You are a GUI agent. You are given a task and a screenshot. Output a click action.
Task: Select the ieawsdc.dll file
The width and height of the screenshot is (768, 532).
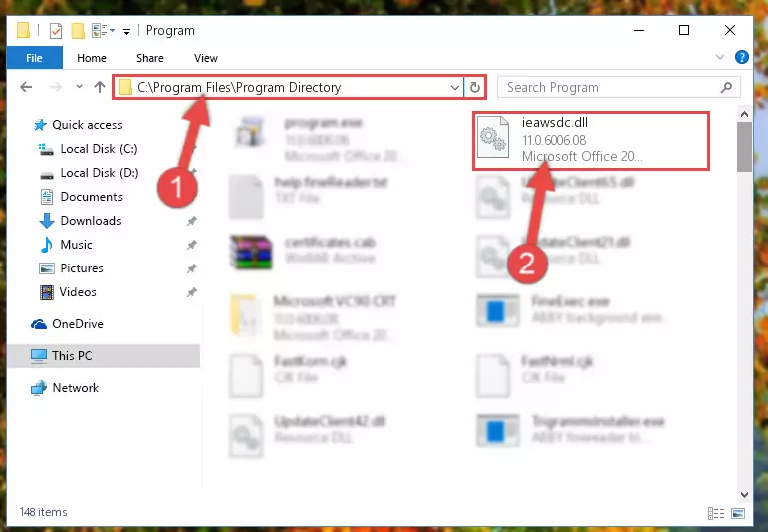pyautogui.click(x=591, y=140)
